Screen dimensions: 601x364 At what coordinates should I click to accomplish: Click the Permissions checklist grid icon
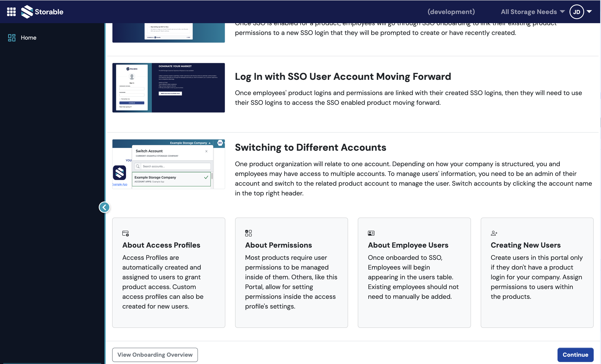point(248,233)
